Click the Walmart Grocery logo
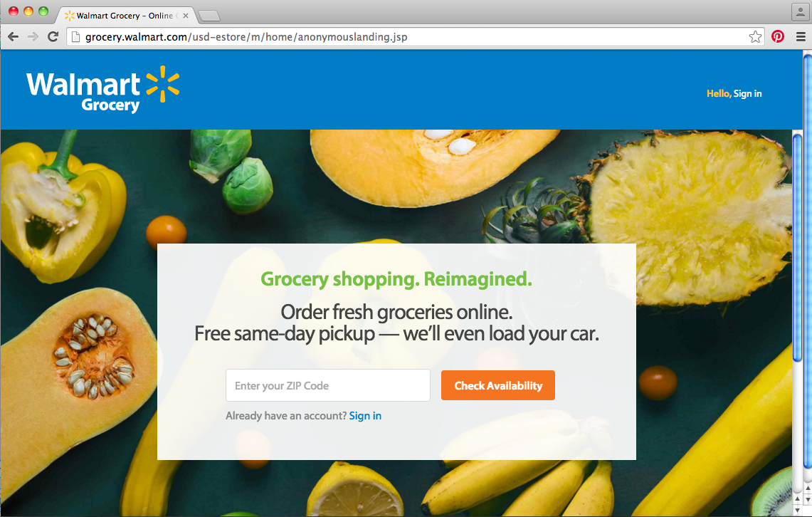This screenshot has width=812, height=517. (103, 90)
